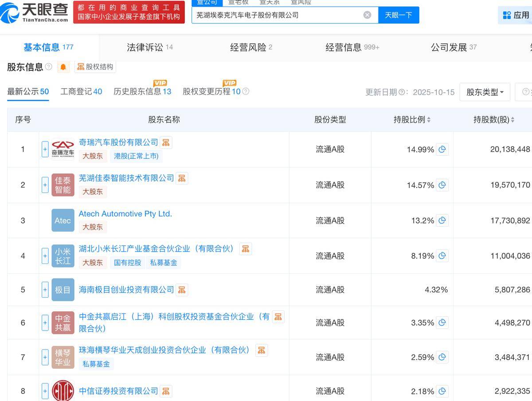Click the bell alert icon beside 股东信息
Image resolution: width=532 pixels, height=401 pixels.
click(x=63, y=67)
